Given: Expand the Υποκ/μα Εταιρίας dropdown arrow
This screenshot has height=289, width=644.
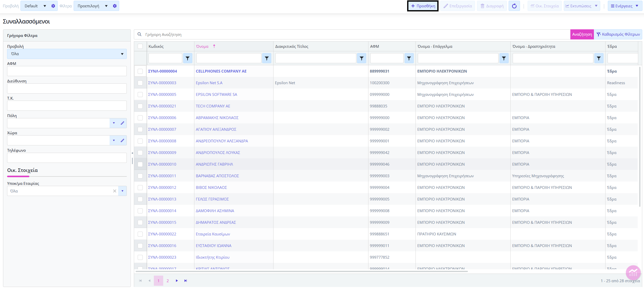Looking at the screenshot, I should point(122,191).
